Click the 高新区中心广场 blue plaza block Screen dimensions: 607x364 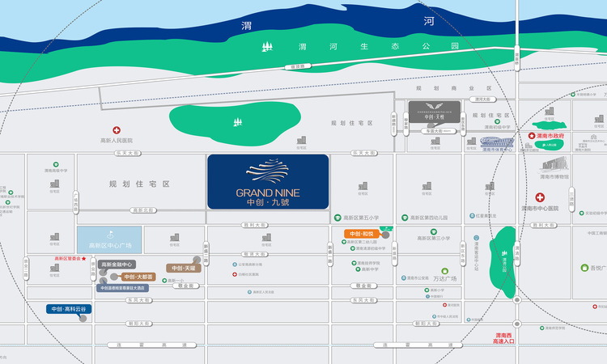pyautogui.click(x=109, y=239)
